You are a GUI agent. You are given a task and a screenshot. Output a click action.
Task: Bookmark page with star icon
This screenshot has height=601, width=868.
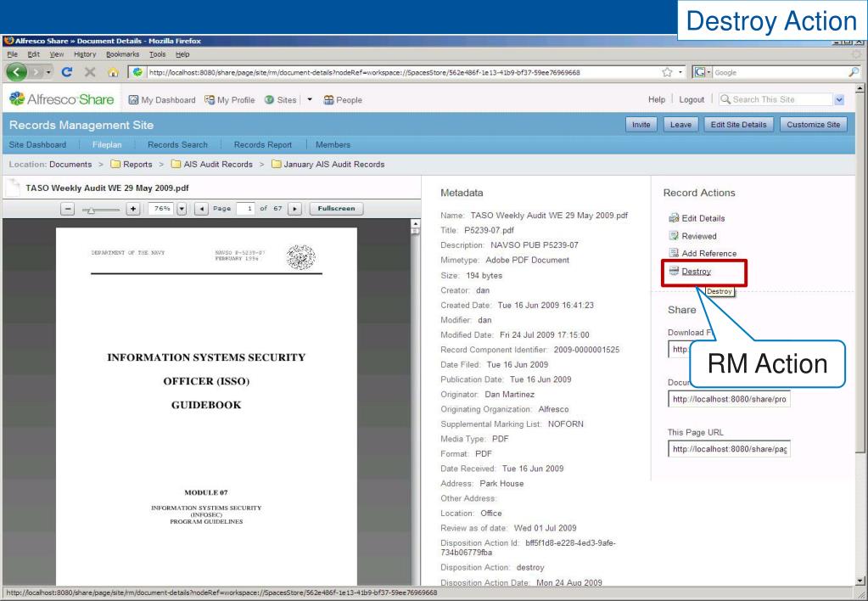click(668, 72)
